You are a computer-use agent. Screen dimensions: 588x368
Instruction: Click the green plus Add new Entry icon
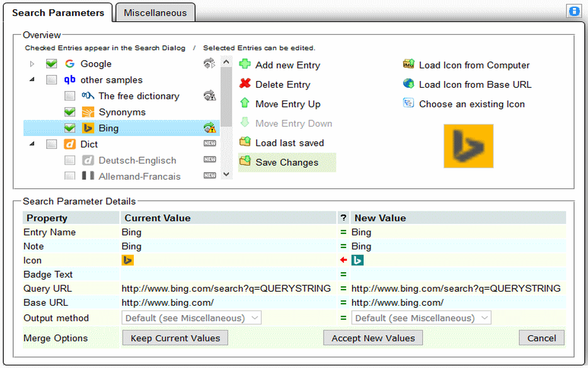245,64
